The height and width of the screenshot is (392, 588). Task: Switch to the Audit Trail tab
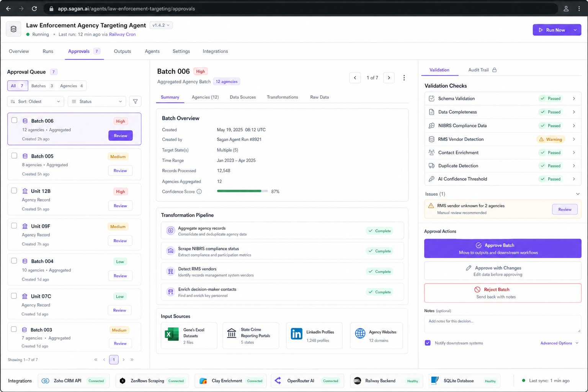(x=482, y=70)
